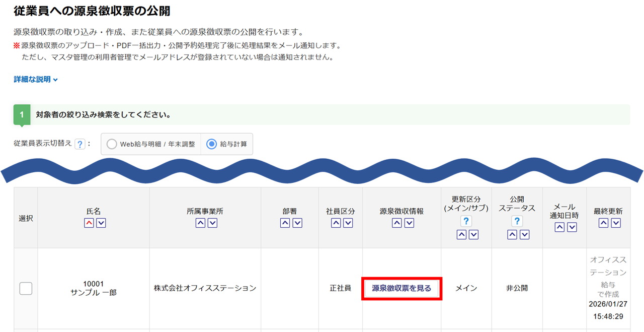Sort 更新区分 column ascending
This screenshot has height=332, width=644.
click(x=461, y=234)
